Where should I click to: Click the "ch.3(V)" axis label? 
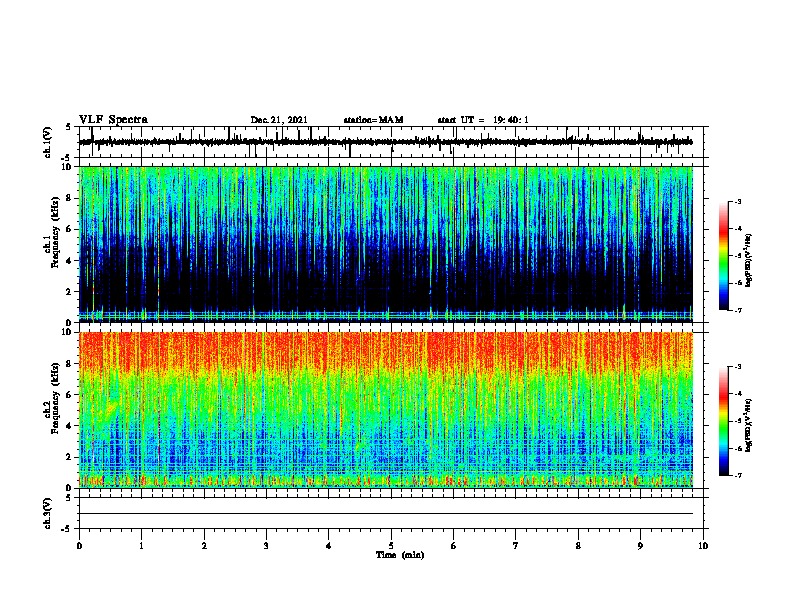[47, 513]
